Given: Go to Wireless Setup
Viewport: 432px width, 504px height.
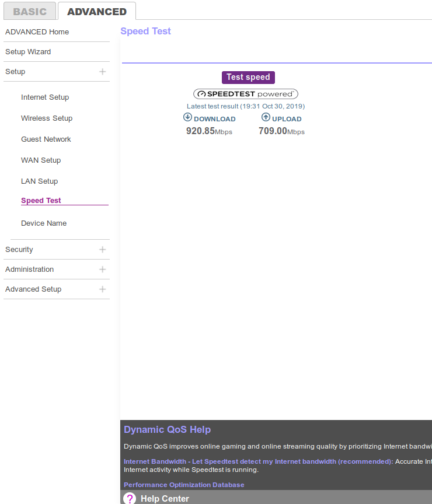Looking at the screenshot, I should point(47,118).
